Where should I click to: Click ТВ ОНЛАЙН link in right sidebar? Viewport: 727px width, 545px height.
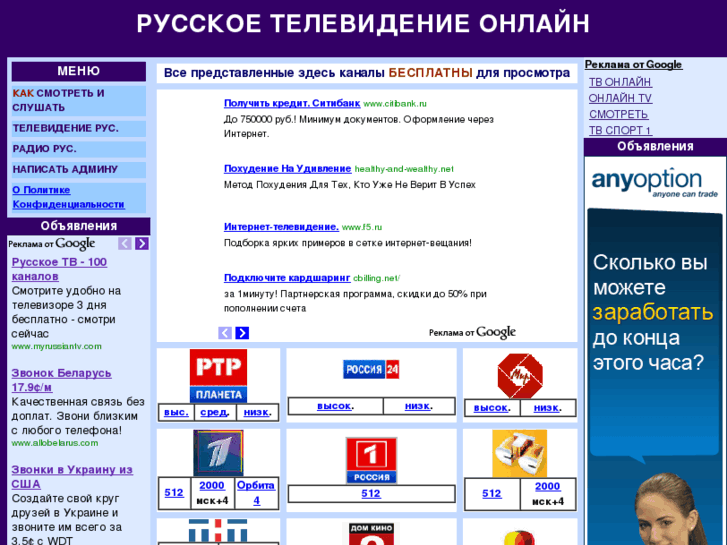click(x=620, y=82)
